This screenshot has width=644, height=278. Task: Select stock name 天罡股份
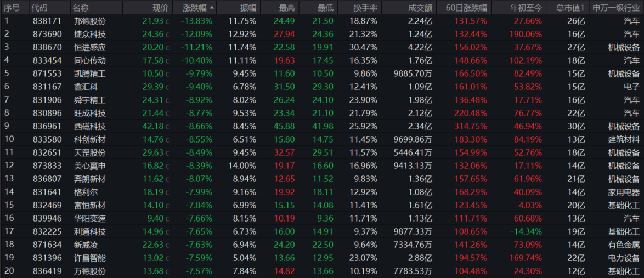(x=90, y=152)
